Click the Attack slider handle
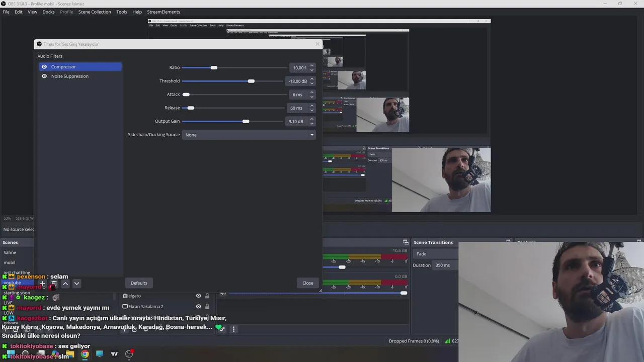The width and height of the screenshot is (644, 362). click(186, 95)
